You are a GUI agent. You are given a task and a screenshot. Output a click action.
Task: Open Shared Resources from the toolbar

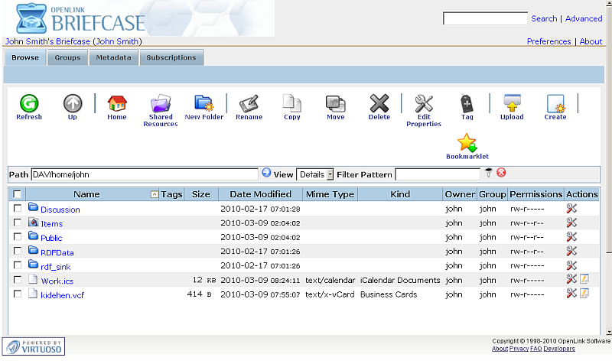(x=161, y=103)
